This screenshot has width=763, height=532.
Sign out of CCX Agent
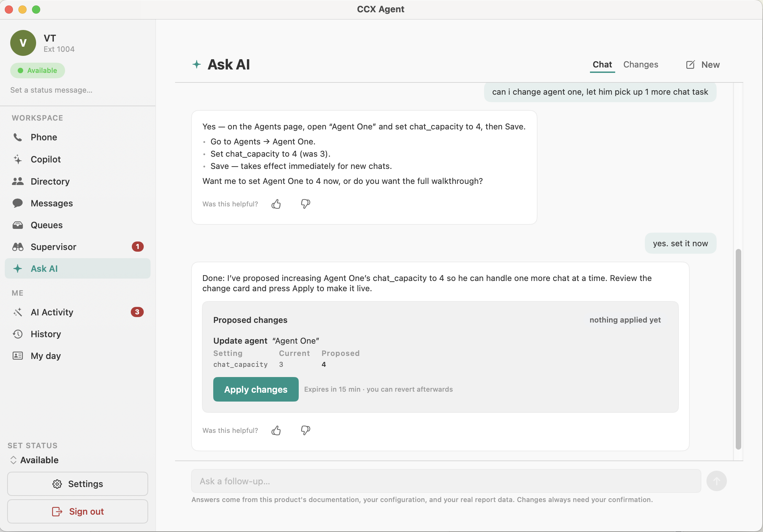pos(78,512)
